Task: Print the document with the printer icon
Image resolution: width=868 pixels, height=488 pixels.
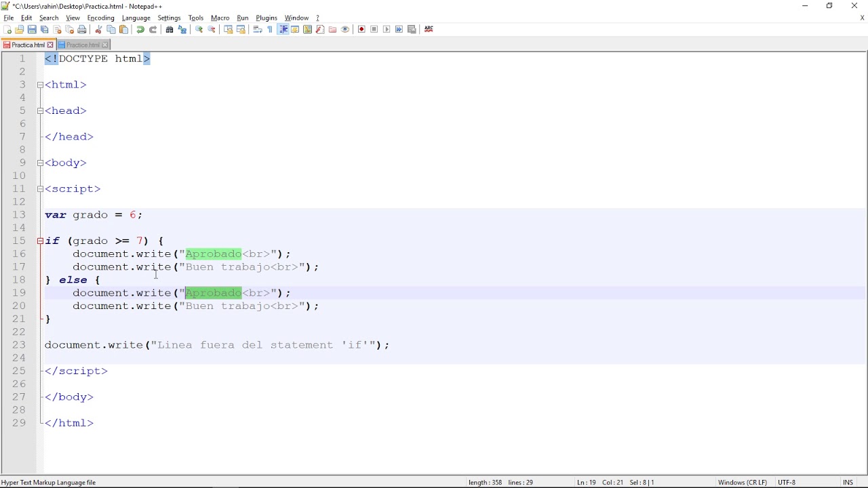Action: (82, 29)
